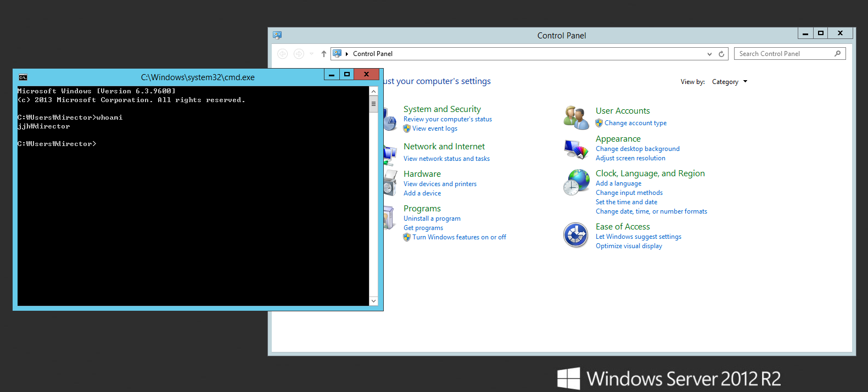Click View event logs link

pyautogui.click(x=435, y=128)
